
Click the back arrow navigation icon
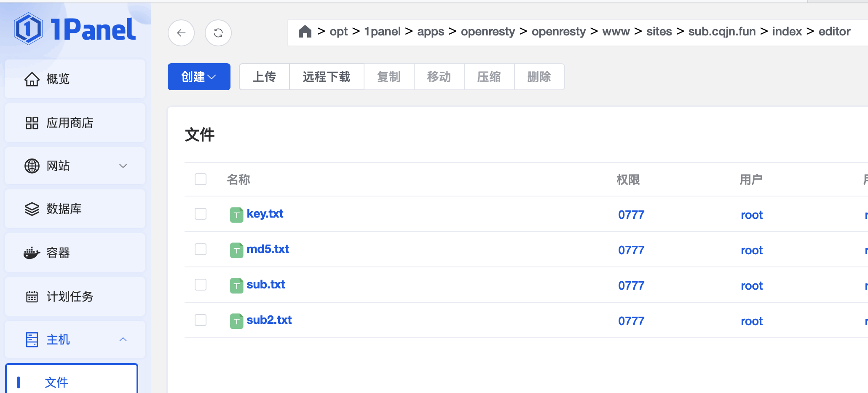click(x=181, y=33)
